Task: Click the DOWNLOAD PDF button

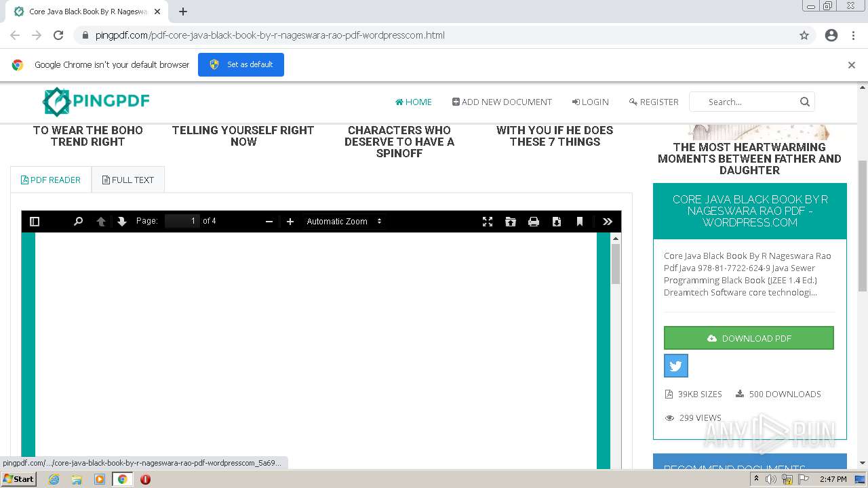Action: (749, 338)
